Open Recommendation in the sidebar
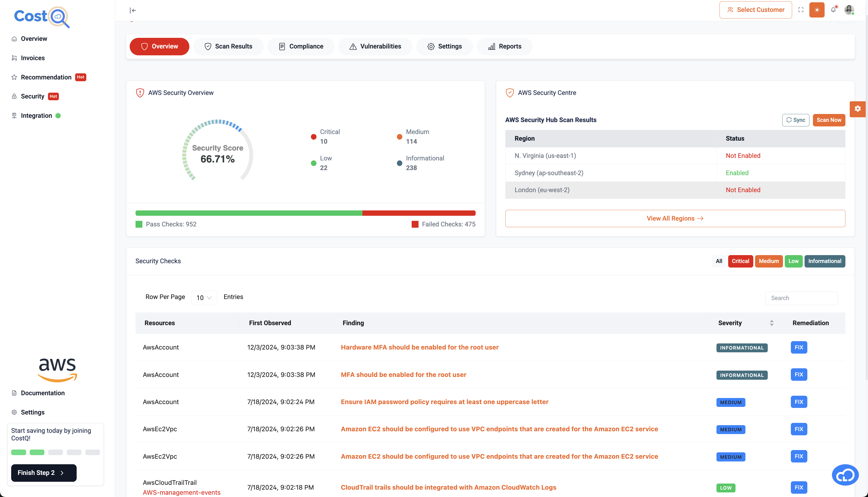The image size is (868, 497). pyautogui.click(x=46, y=77)
